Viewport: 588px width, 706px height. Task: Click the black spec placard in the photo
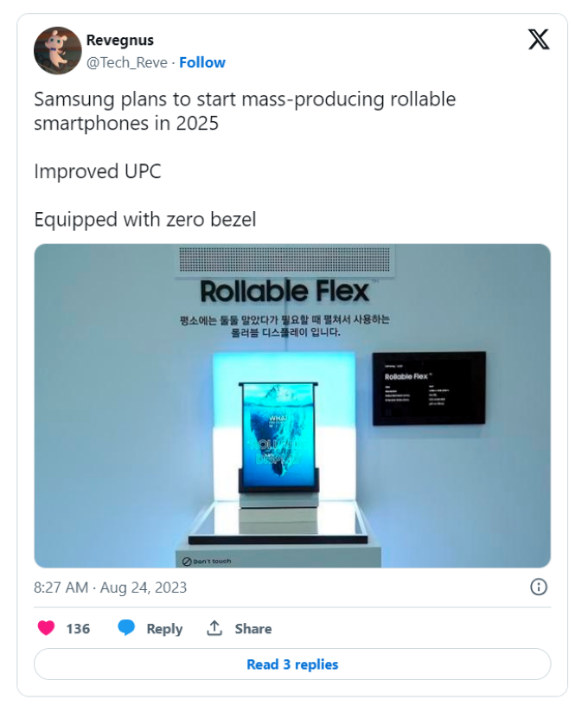(429, 388)
